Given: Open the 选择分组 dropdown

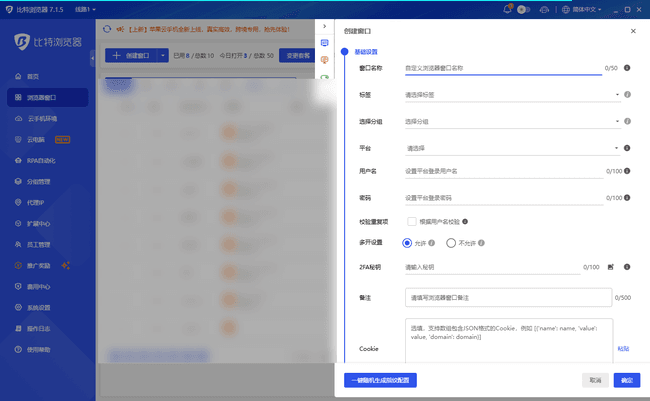Looking at the screenshot, I should pos(512,122).
